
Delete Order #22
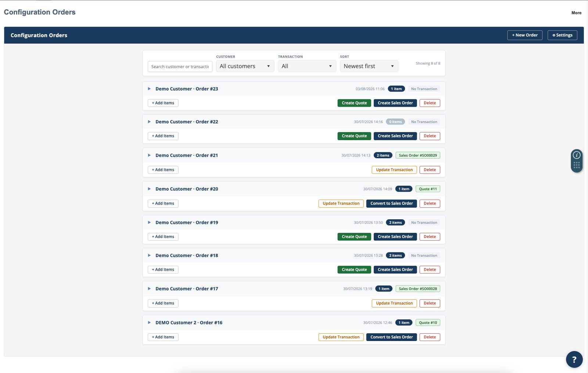(430, 136)
